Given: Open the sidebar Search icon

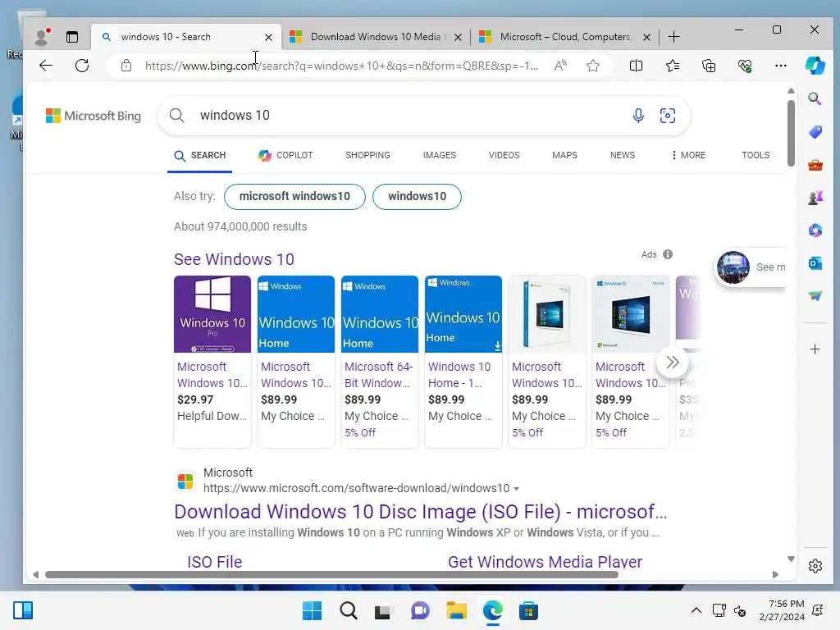Looking at the screenshot, I should [815, 98].
